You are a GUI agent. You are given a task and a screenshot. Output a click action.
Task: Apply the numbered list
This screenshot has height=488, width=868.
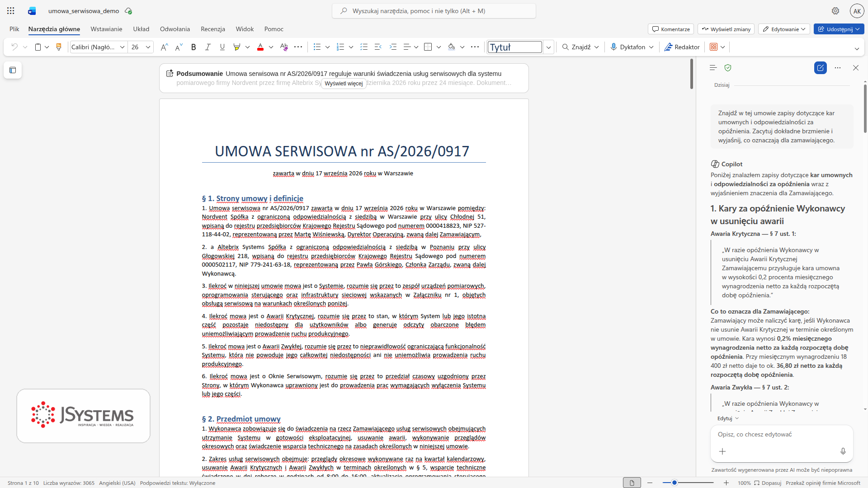click(x=341, y=47)
